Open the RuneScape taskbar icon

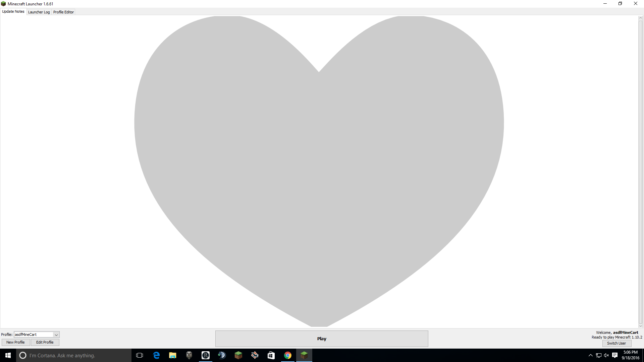(x=206, y=355)
